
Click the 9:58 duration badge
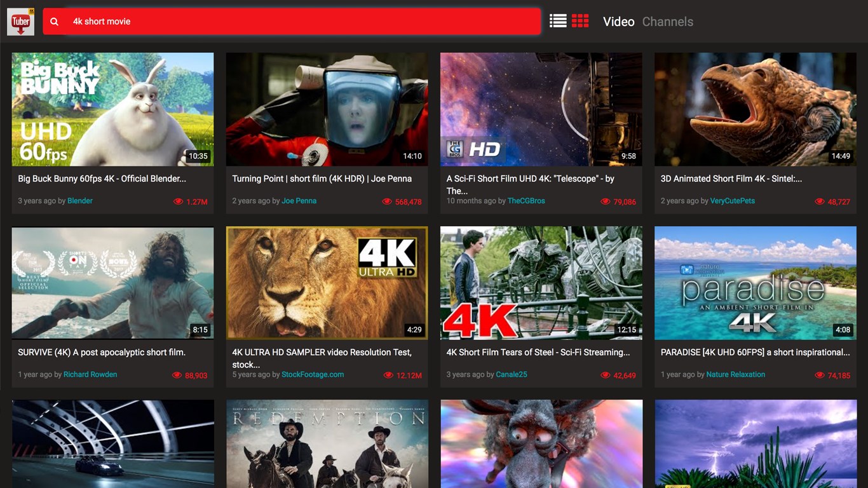pos(628,156)
